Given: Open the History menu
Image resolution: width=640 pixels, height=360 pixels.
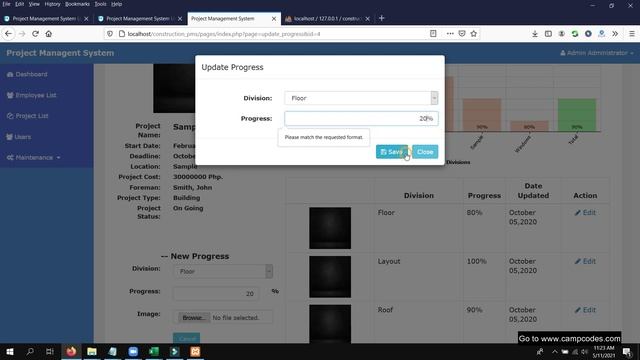Looking at the screenshot, I should (52, 4).
